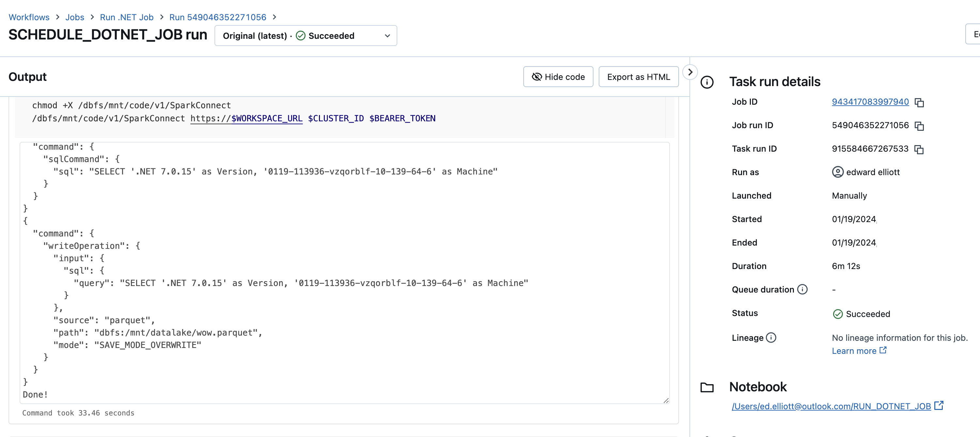The height and width of the screenshot is (437, 980).
Task: Copy the Job run ID value
Action: click(x=920, y=126)
